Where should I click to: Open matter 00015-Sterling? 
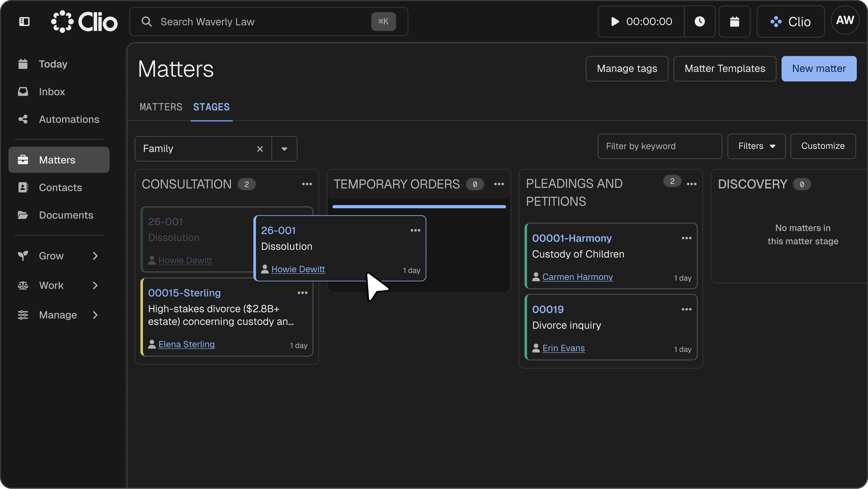coord(184,293)
